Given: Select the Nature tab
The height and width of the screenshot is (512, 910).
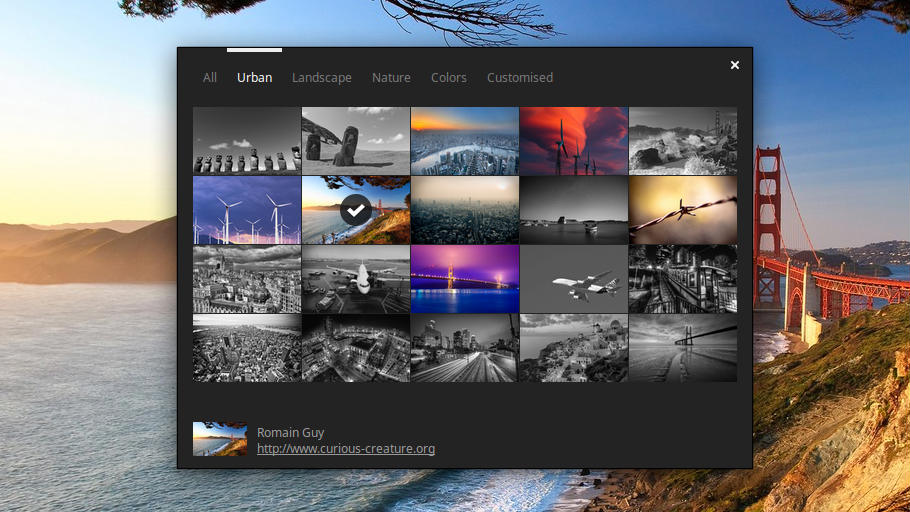Looking at the screenshot, I should pyautogui.click(x=391, y=78).
